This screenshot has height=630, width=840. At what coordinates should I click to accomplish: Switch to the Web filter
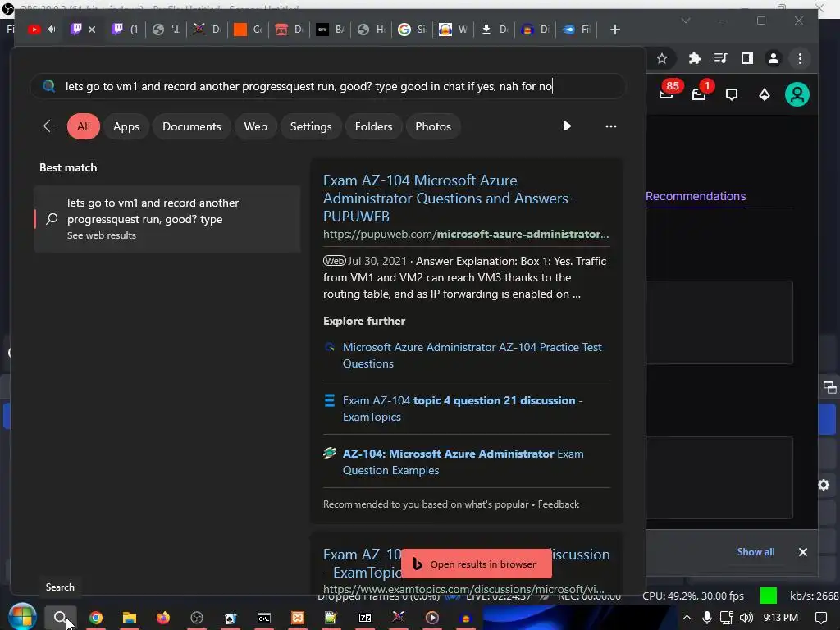pyautogui.click(x=256, y=126)
